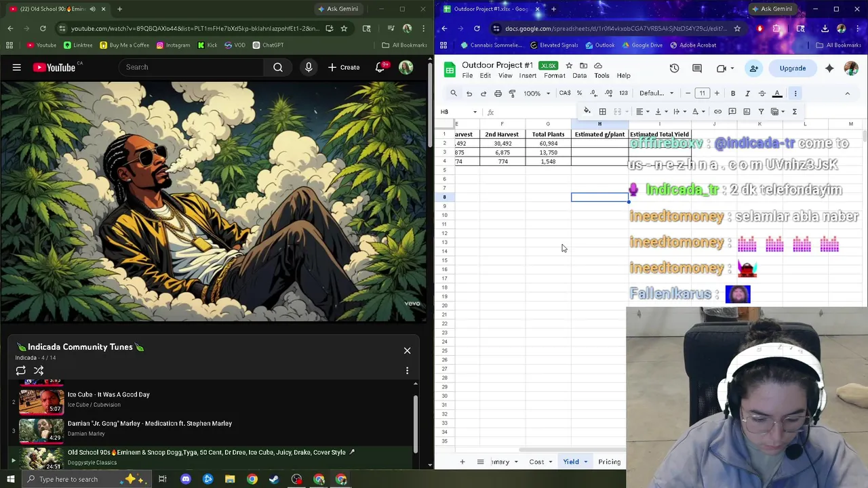Decrease the decimal places in the Sheets toolbar
868x488 pixels.
pyautogui.click(x=593, y=93)
